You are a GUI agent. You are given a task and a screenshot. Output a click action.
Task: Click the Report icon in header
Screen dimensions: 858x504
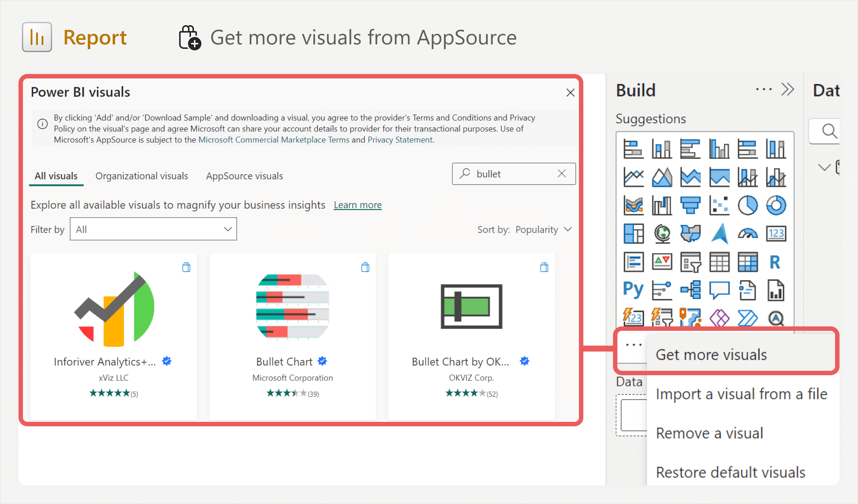point(37,37)
